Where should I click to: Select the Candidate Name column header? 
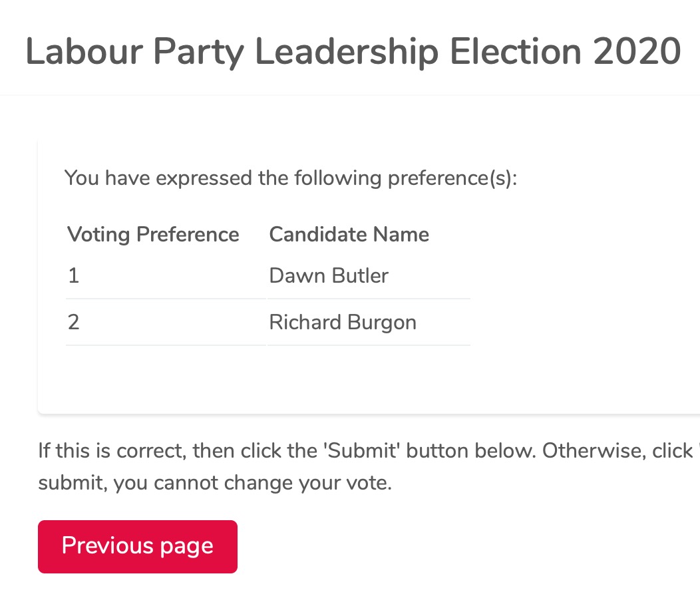click(349, 234)
